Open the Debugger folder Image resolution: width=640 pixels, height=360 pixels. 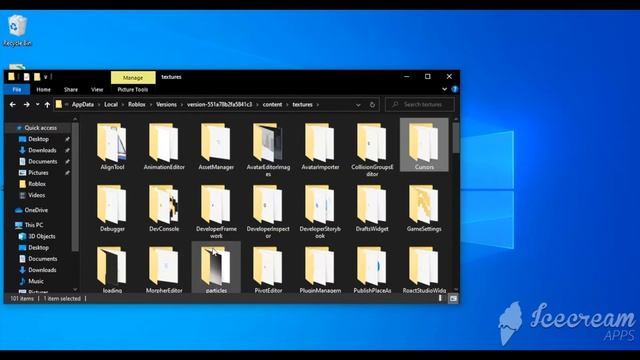coord(112,209)
